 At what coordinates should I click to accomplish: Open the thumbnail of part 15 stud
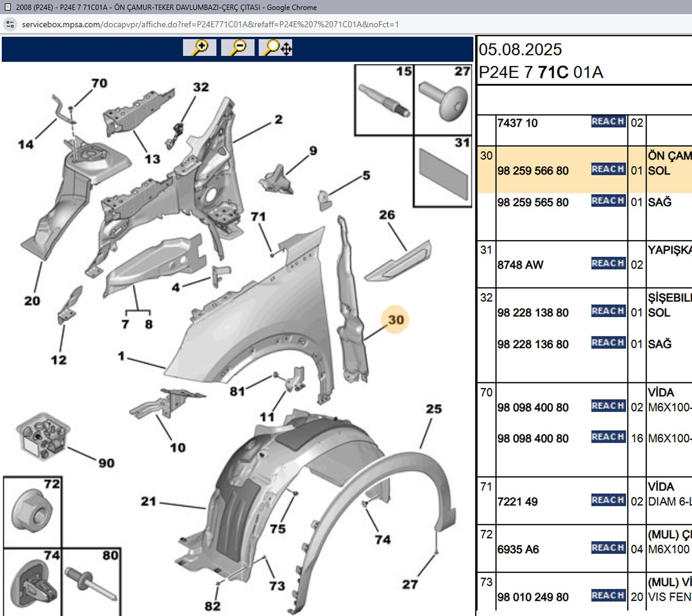[384, 100]
